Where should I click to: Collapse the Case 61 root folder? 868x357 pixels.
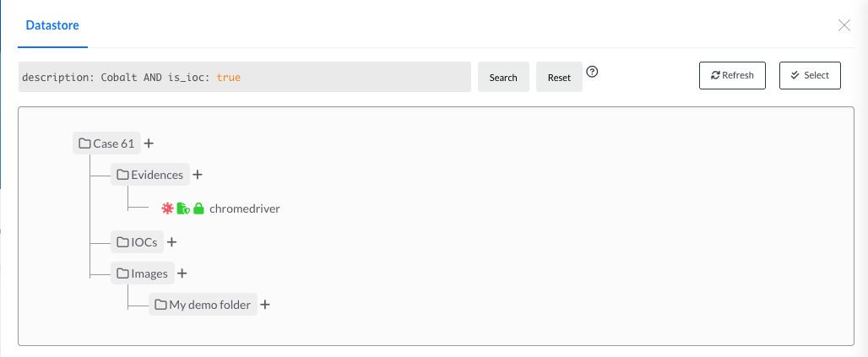tap(106, 143)
